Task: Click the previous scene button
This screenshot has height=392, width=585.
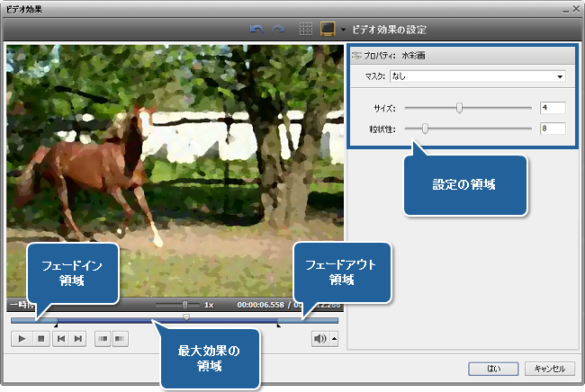Action: [103, 339]
